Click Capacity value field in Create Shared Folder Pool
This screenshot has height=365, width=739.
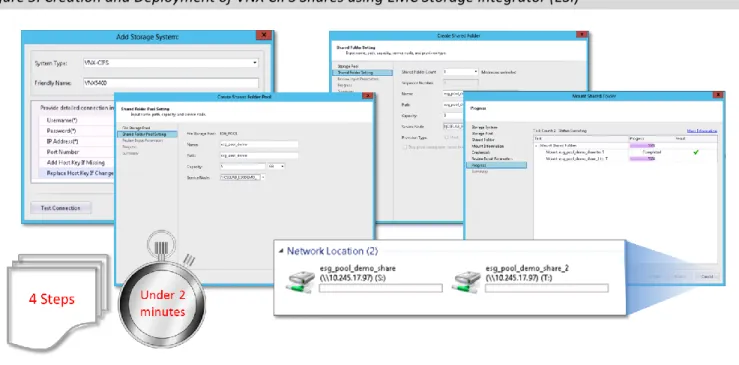coord(242,166)
